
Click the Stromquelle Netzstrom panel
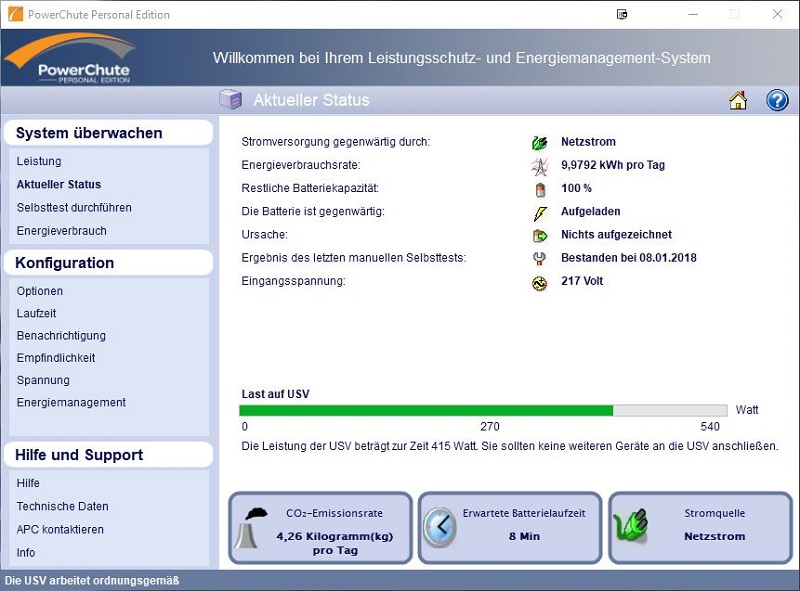click(x=701, y=528)
